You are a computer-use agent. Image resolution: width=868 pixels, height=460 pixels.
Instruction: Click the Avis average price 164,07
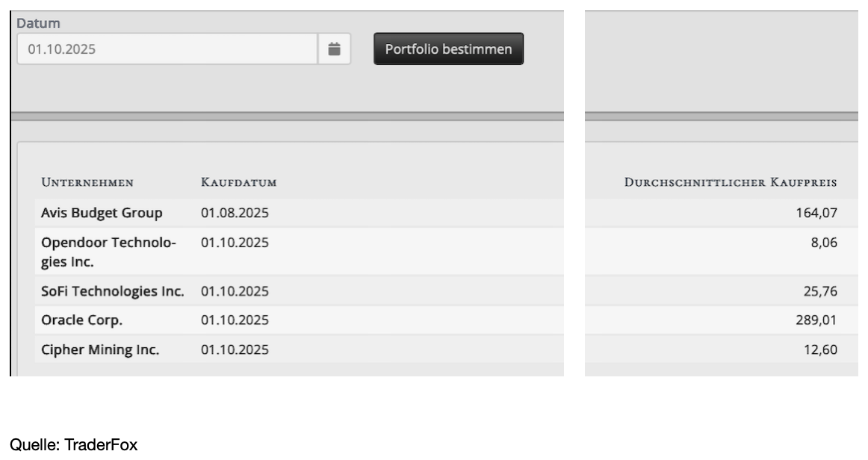[x=816, y=214]
